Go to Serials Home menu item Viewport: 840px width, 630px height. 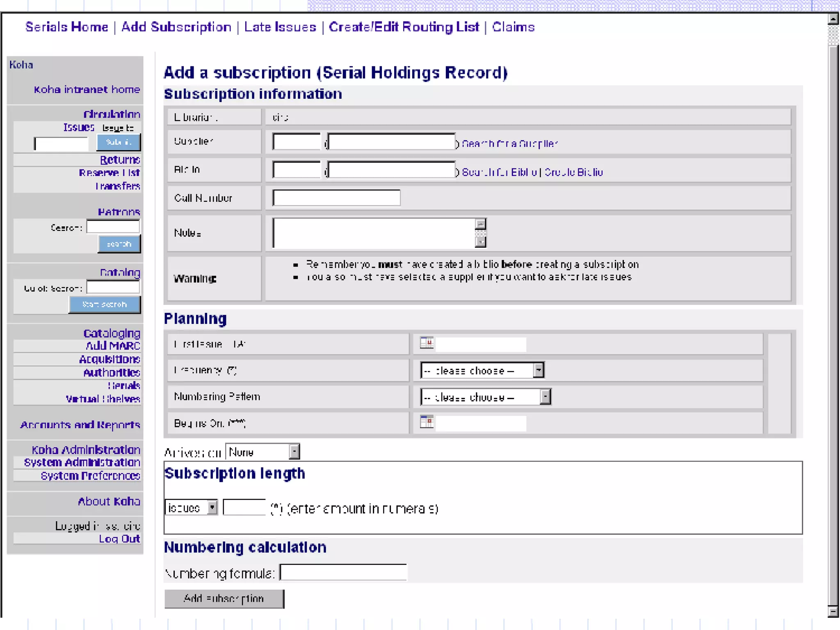pos(67,27)
